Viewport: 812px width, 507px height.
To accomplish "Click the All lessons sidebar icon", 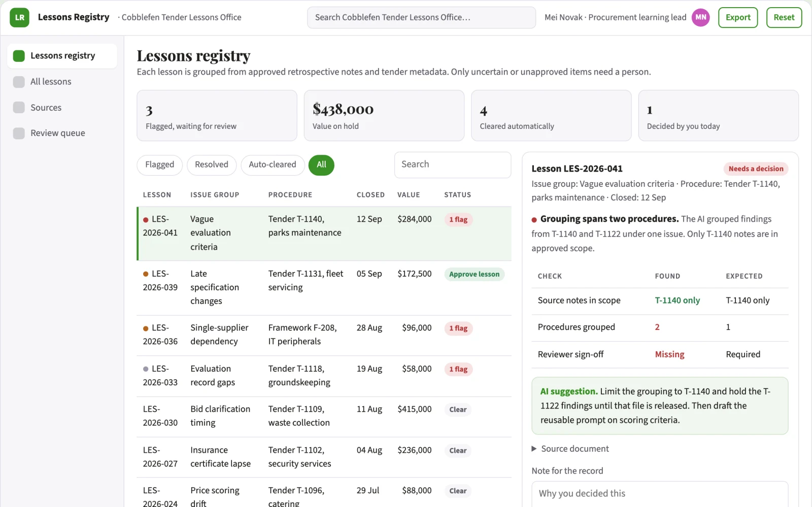I will click(19, 82).
